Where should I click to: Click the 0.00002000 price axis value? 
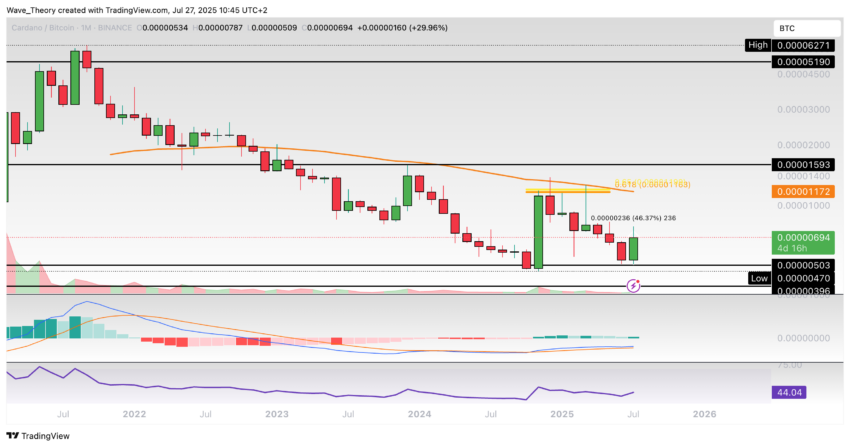point(803,145)
